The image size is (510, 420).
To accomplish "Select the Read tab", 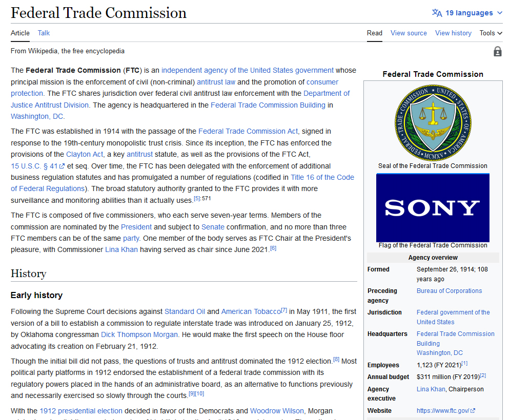I will (x=374, y=33).
